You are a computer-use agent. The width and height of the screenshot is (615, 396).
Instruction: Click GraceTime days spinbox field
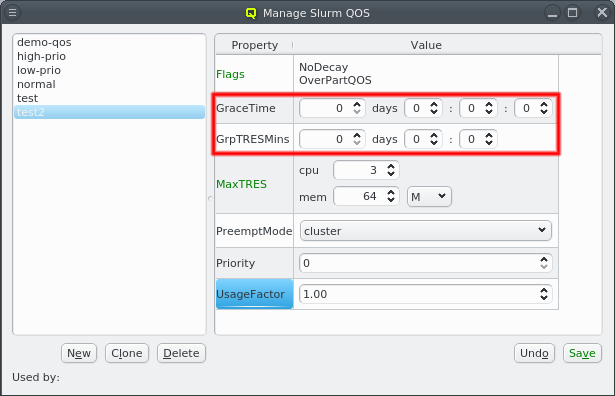332,108
